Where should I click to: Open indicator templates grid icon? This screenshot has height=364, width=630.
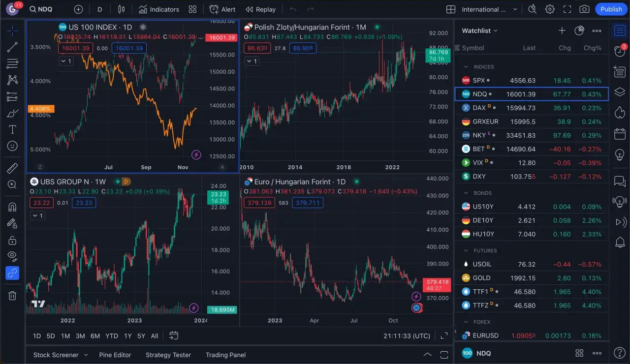pos(192,9)
